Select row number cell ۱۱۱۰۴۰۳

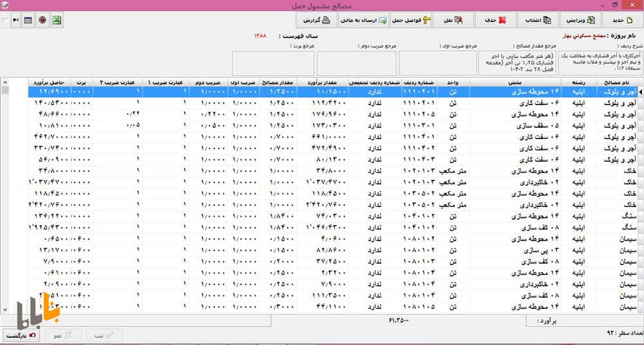click(x=419, y=159)
